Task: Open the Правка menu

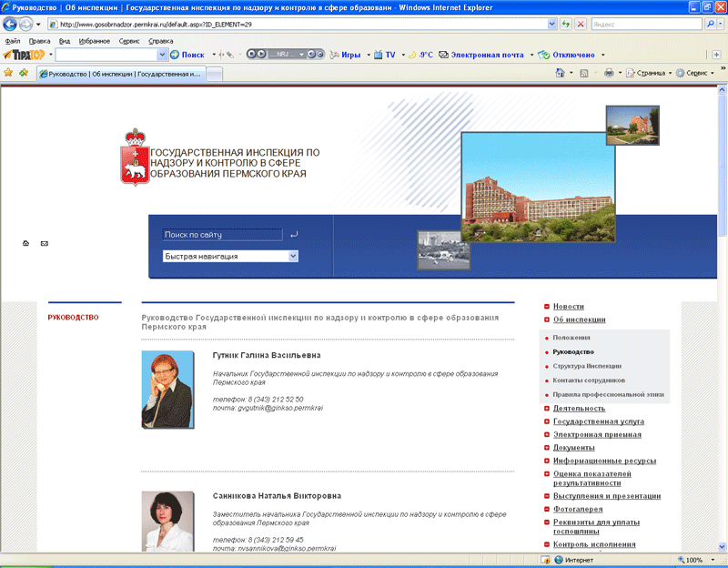Action: (39, 41)
